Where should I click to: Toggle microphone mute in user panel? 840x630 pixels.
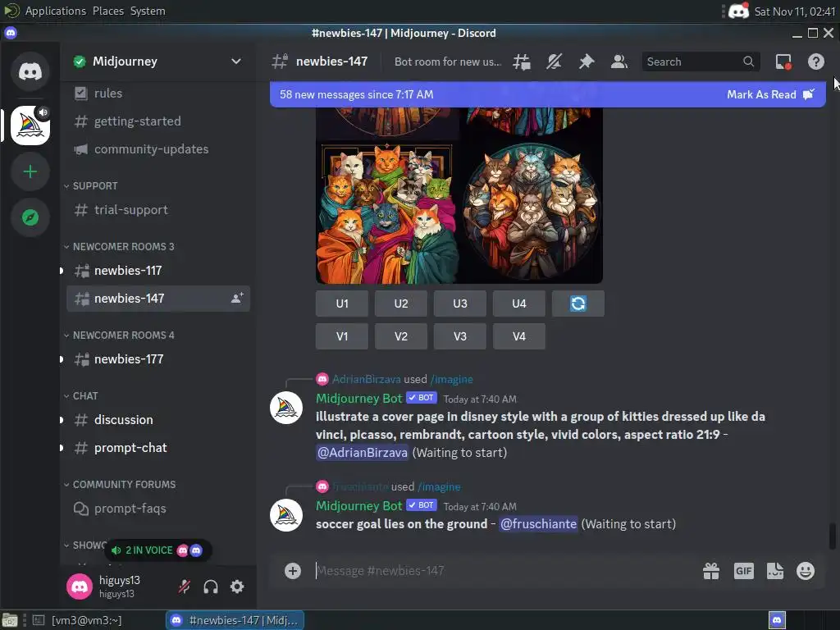185,587
